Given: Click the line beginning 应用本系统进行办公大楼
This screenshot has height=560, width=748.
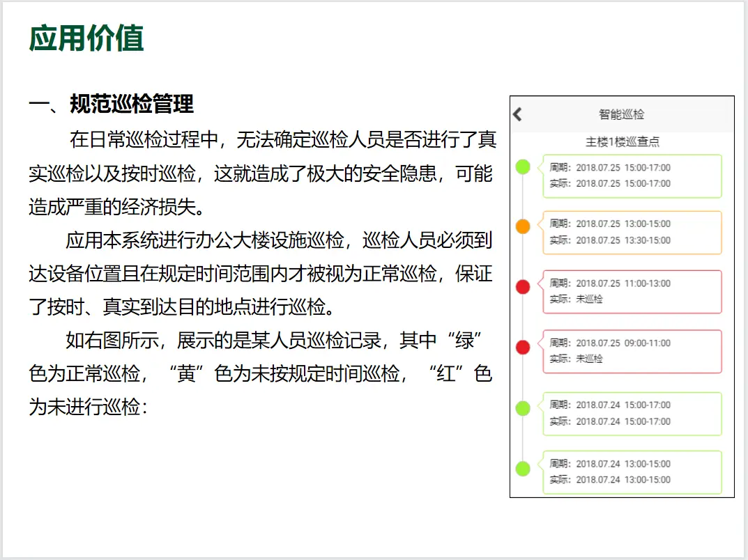Looking at the screenshot, I should (279, 240).
